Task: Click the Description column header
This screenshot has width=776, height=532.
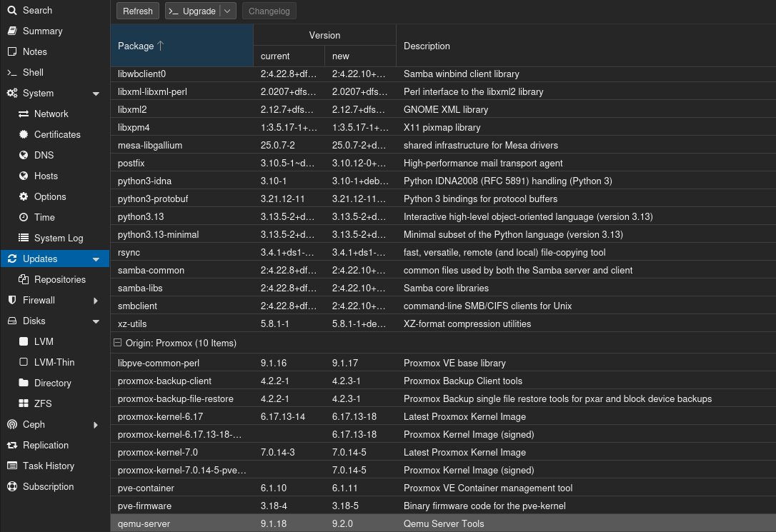Action: [586, 46]
